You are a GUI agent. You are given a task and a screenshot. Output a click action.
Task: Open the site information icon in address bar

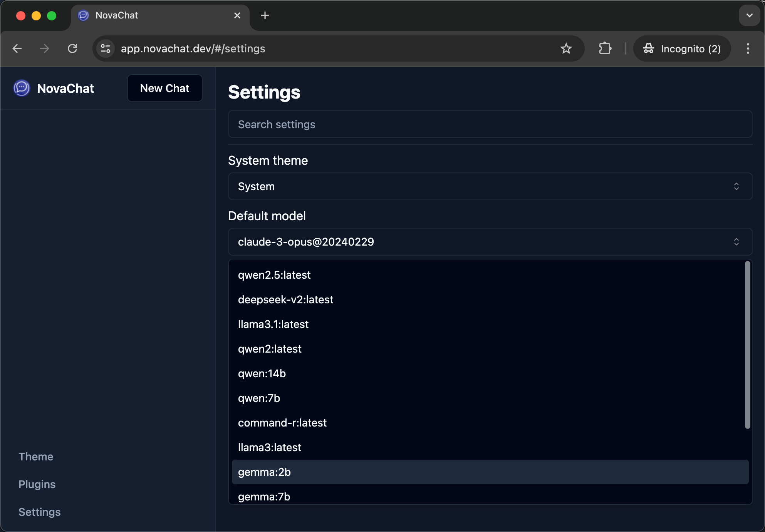106,49
